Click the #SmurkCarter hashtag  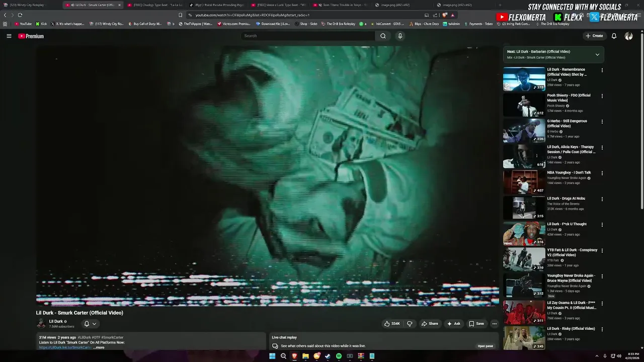coord(112,337)
